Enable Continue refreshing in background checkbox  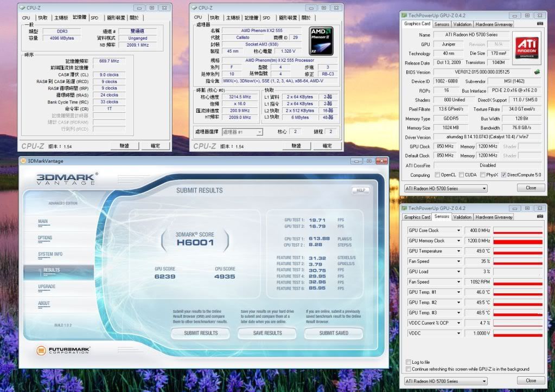pos(409,369)
